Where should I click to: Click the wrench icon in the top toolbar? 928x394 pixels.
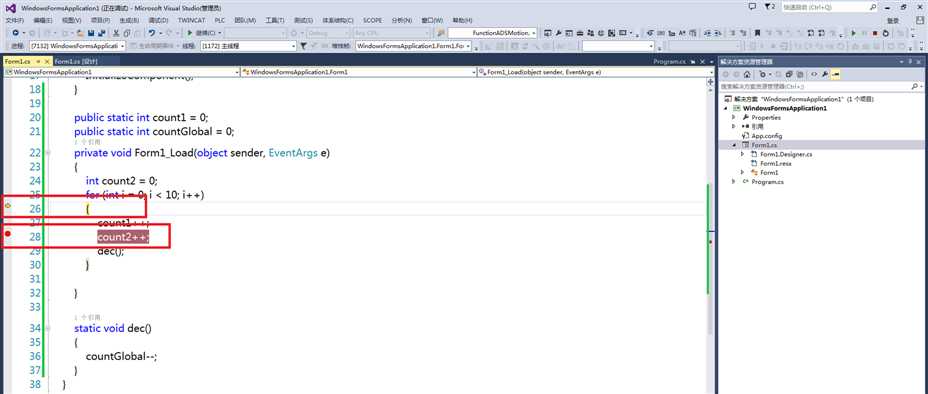pyautogui.click(x=558, y=33)
